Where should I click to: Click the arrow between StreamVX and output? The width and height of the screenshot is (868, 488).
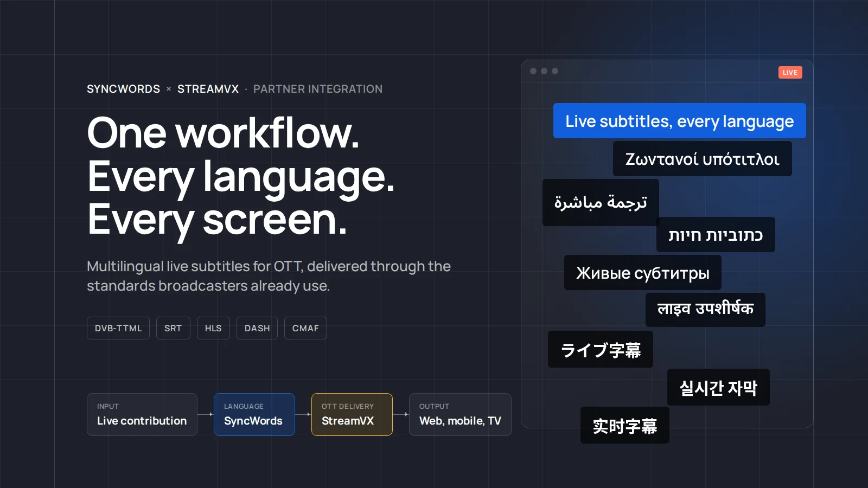tap(401, 414)
